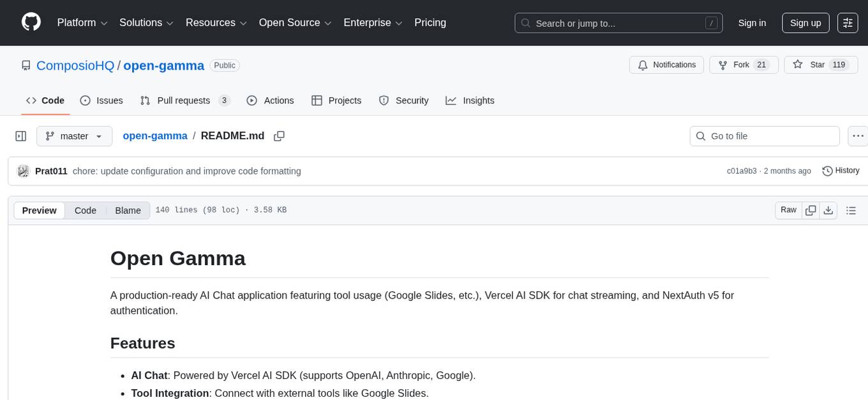The image size is (868, 400).
Task: Copy the README.md file path
Action: tap(279, 136)
